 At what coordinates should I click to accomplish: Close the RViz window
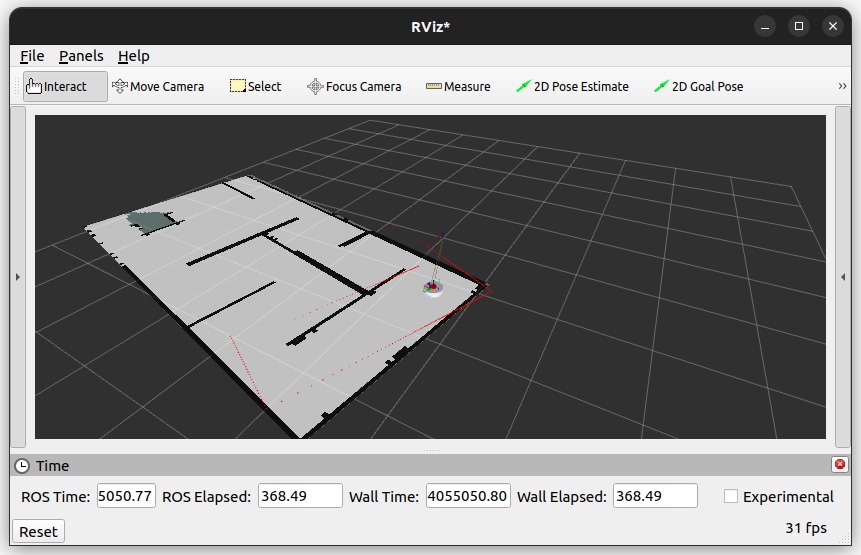[833, 26]
